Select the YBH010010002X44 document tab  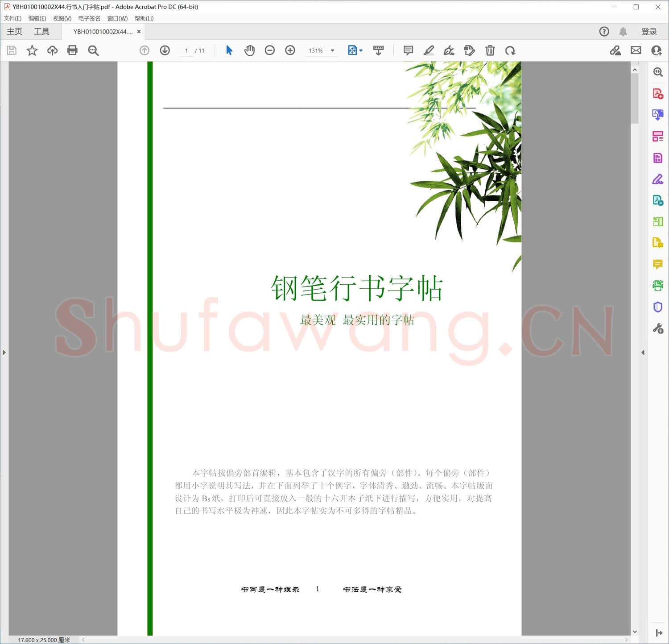(103, 32)
